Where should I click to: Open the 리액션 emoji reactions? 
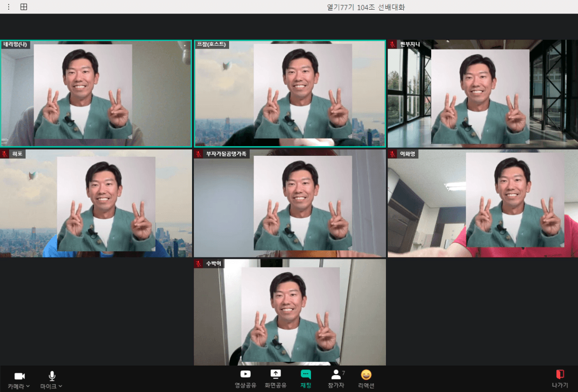[x=366, y=374]
